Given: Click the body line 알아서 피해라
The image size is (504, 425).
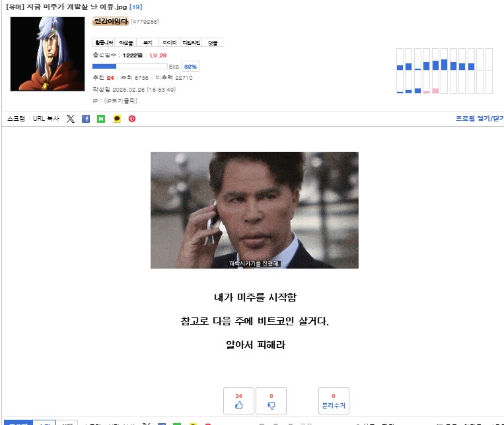Looking at the screenshot, I should pyautogui.click(x=256, y=344).
